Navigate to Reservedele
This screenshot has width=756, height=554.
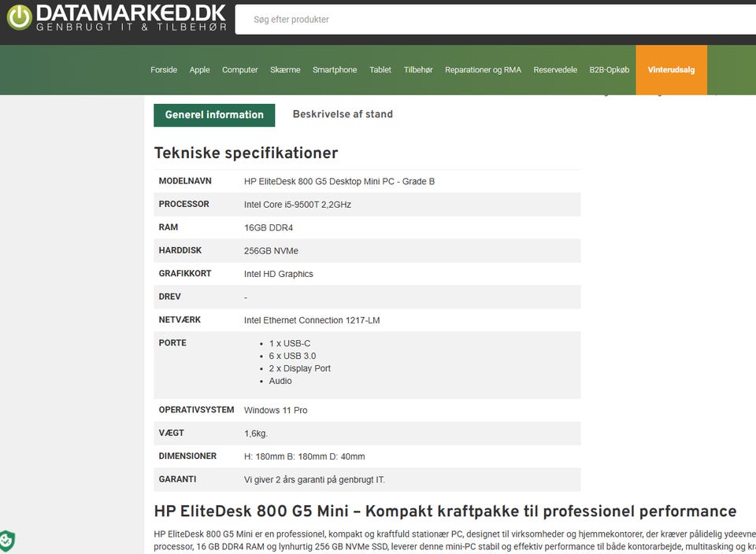pos(555,70)
